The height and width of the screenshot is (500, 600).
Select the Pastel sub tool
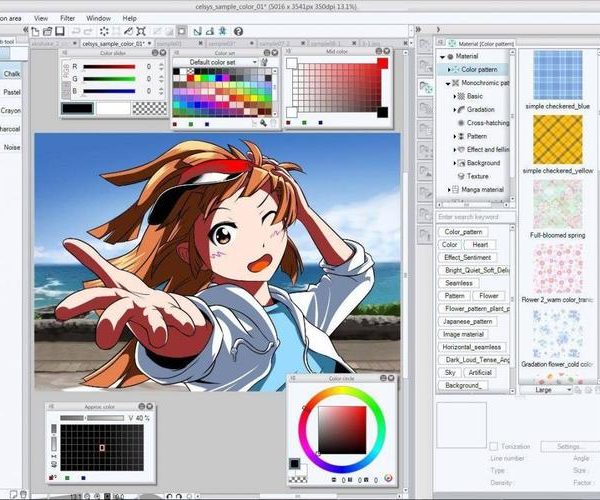click(x=12, y=91)
